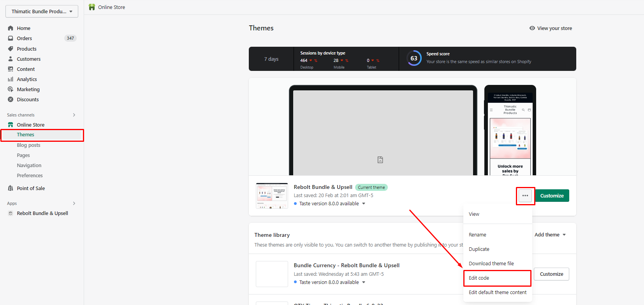Viewport: 644px width, 305px height.
Task: Click the Rebolt Bundle & Upsell app icon
Action: tap(11, 213)
